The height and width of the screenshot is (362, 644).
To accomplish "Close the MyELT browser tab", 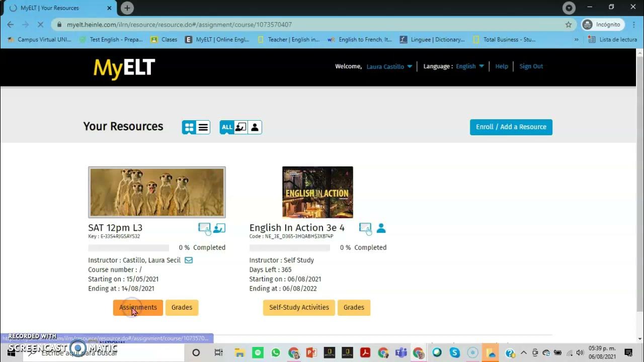I will pyautogui.click(x=110, y=8).
